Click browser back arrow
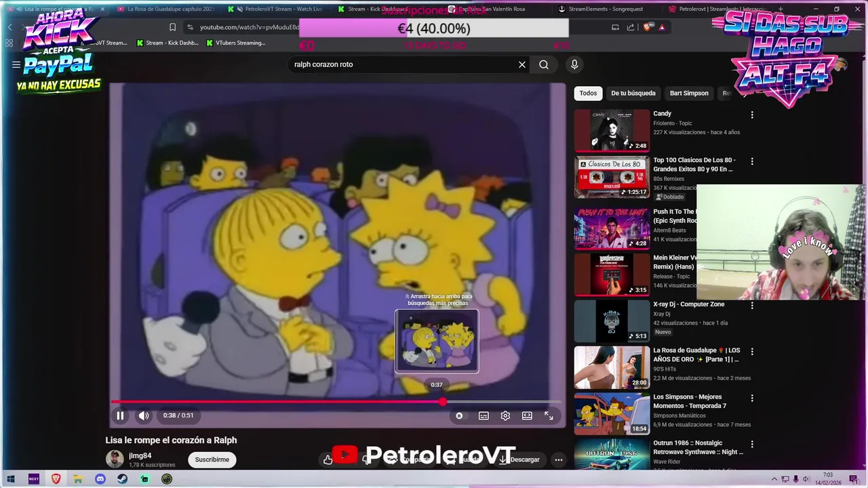Viewport: 868px width, 488px height. click(9, 27)
